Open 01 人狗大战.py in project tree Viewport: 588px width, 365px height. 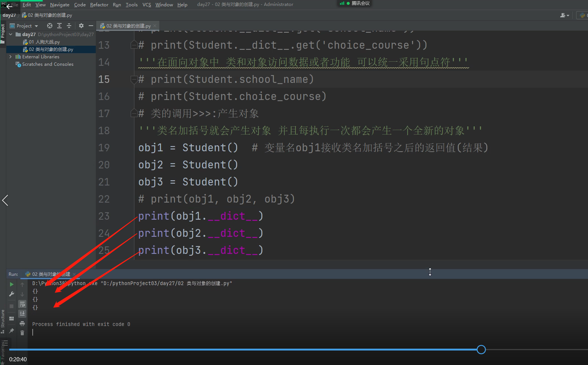click(x=44, y=42)
